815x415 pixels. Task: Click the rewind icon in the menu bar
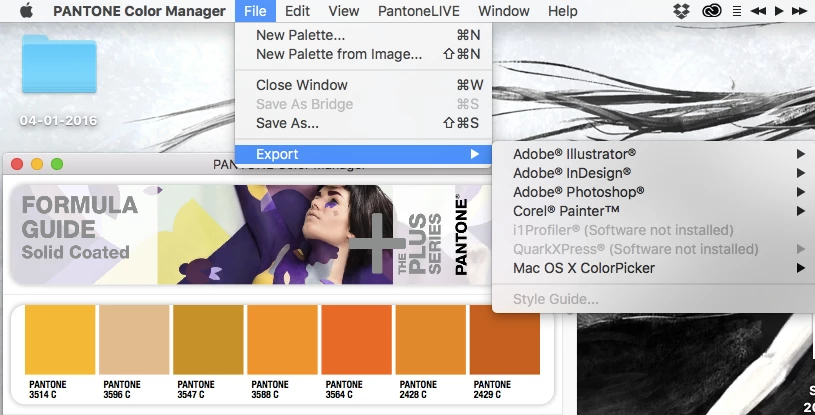click(x=758, y=11)
